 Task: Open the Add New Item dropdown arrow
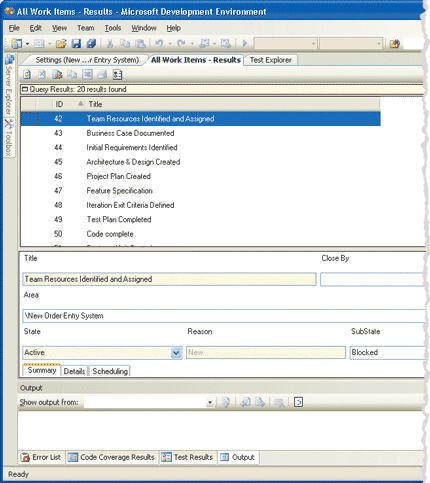(x=49, y=44)
